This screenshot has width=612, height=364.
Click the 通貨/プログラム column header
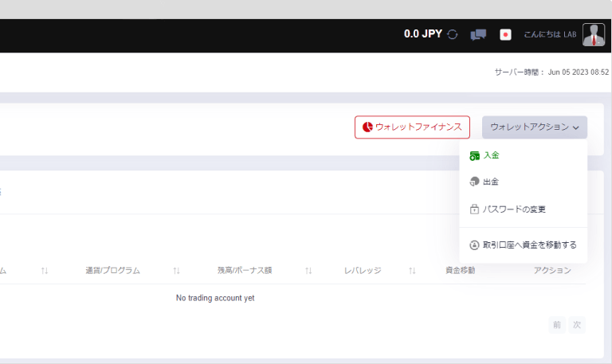tap(113, 270)
